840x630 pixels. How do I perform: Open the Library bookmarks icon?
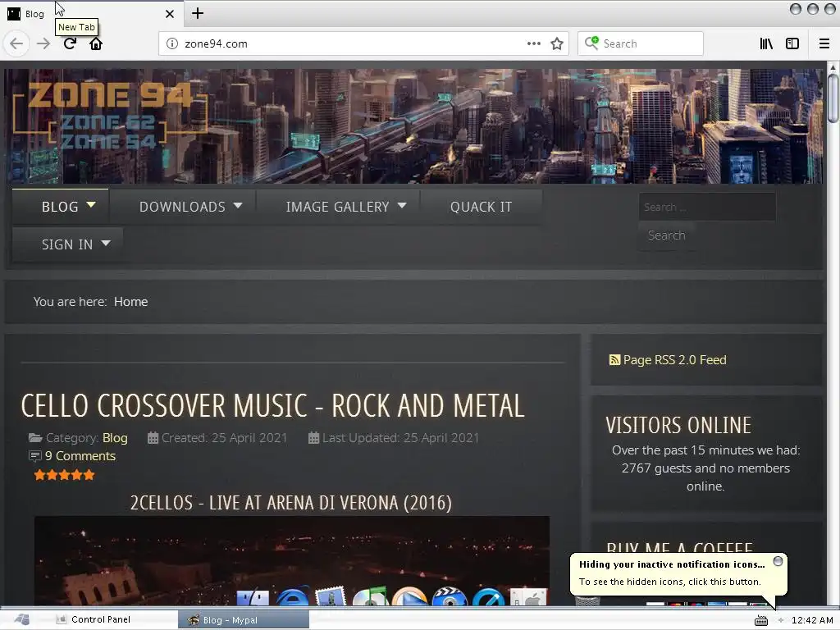766,43
